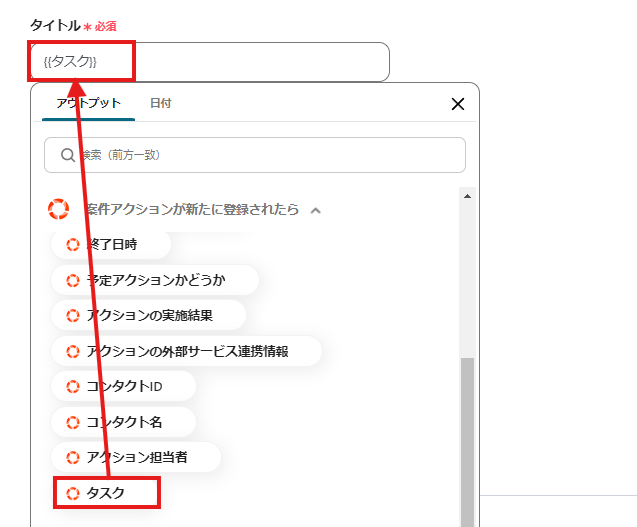The width and height of the screenshot is (637, 527).
Task: Click the icon on the コンタクト名 chip
Action: pos(73,422)
